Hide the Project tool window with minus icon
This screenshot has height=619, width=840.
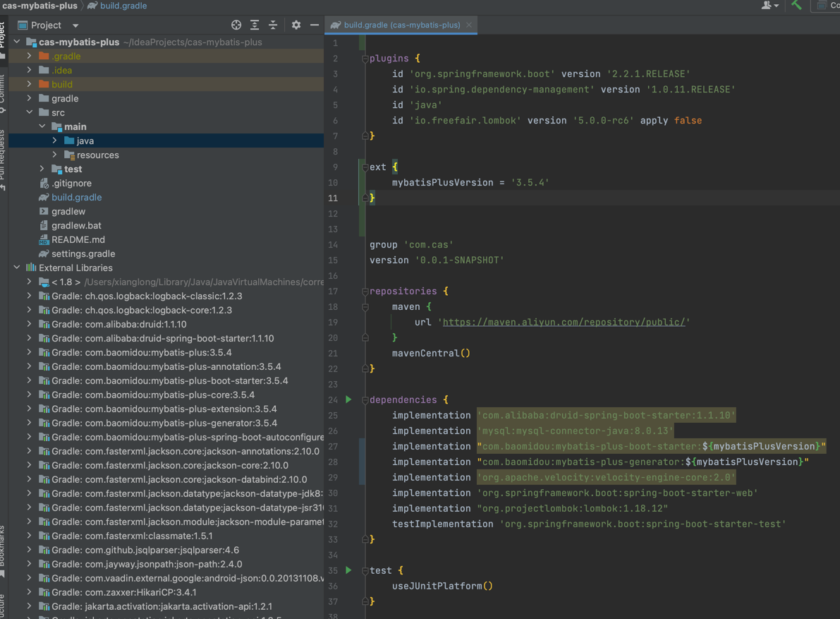(x=315, y=25)
